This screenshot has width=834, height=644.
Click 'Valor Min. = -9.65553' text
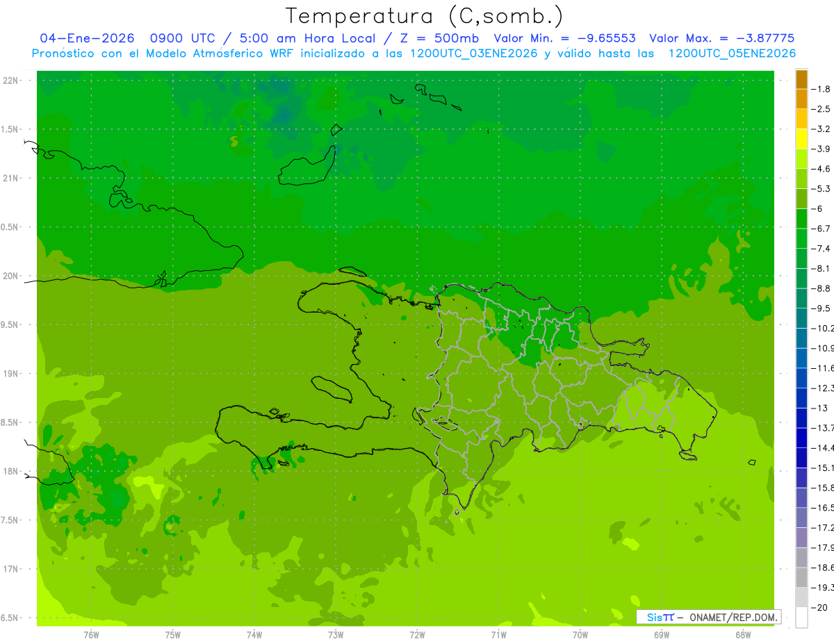coord(564,38)
